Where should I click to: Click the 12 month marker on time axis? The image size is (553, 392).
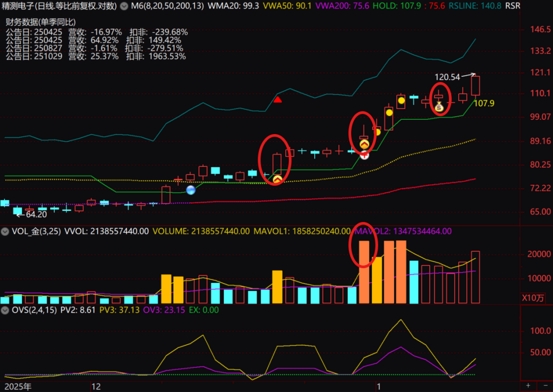[96, 387]
